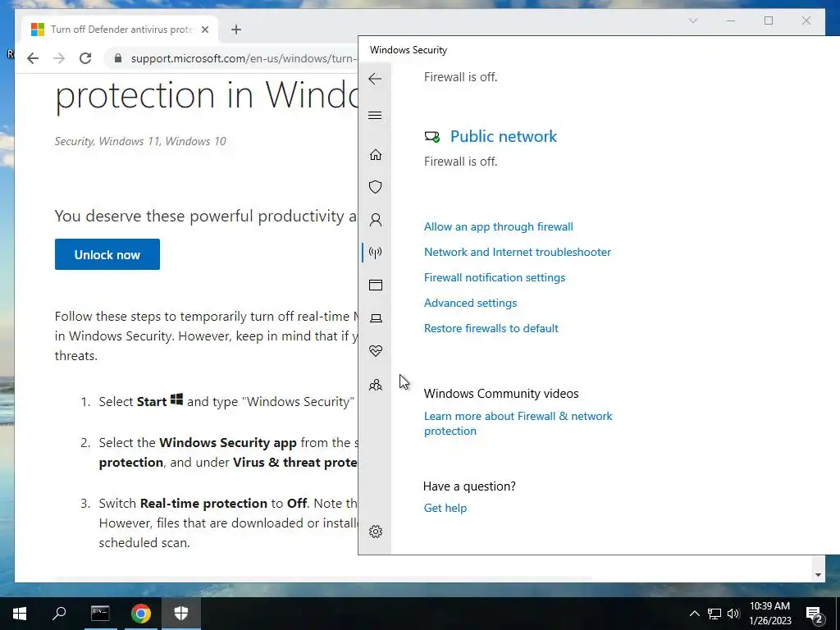
Task: Open App & browser control icon
Action: click(376, 285)
